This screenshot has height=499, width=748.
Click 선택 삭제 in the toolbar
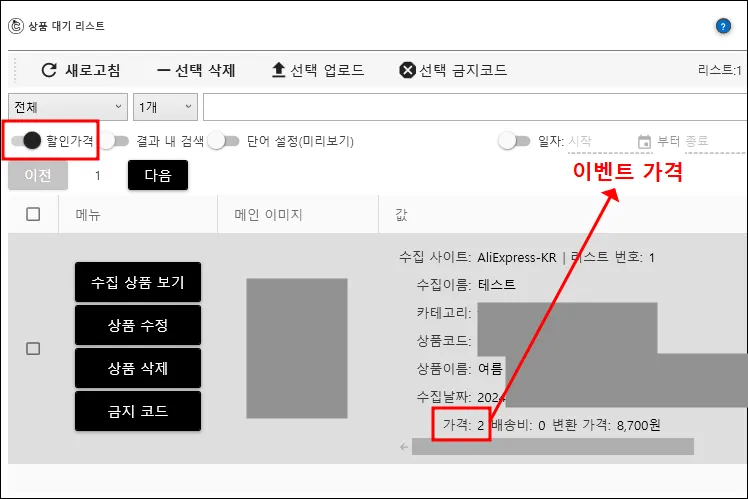click(196, 70)
